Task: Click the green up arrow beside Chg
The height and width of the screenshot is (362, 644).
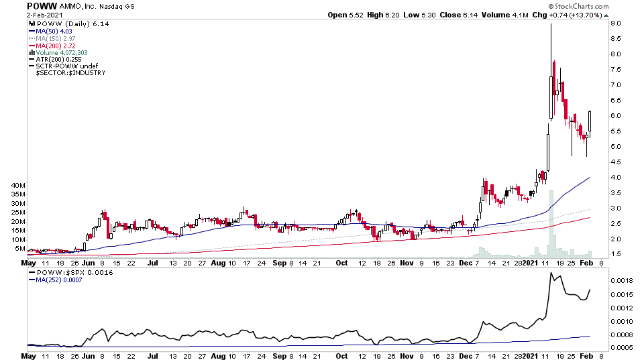Action: pos(606,15)
